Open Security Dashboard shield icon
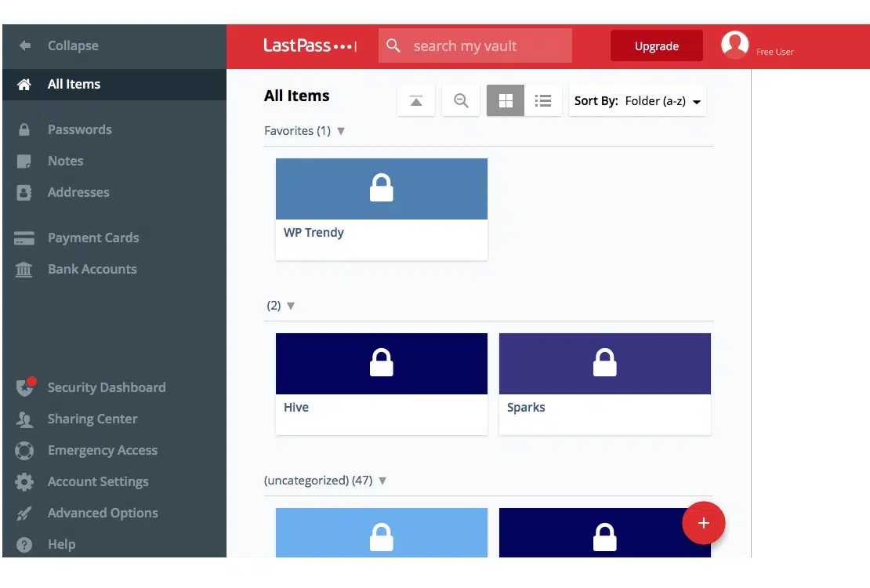 click(x=25, y=387)
